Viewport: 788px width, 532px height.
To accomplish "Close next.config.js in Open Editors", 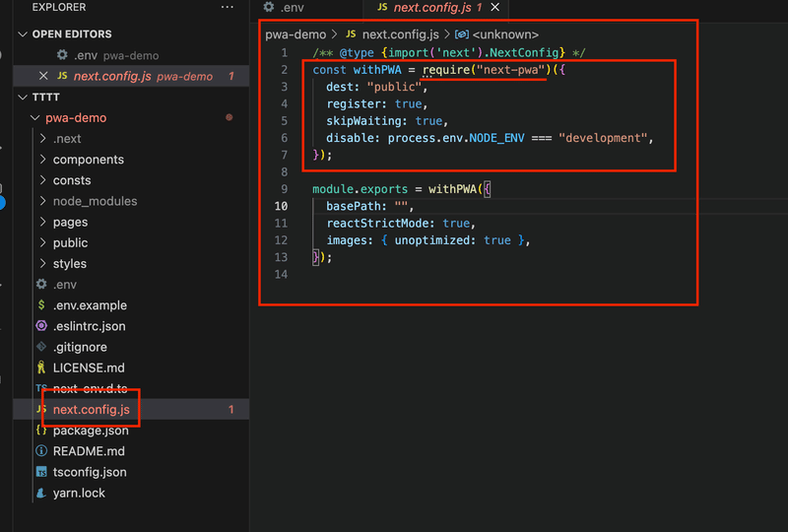I will tap(43, 76).
